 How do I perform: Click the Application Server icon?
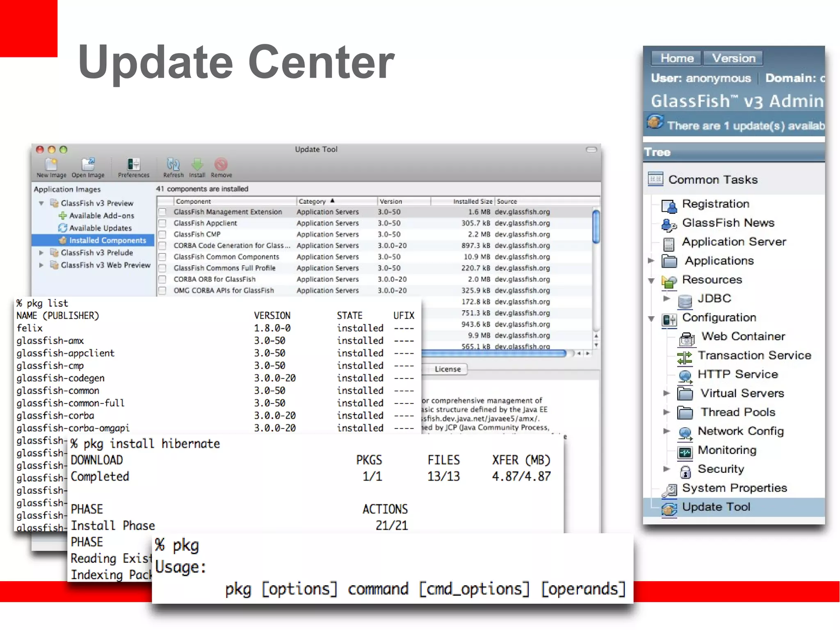669,244
